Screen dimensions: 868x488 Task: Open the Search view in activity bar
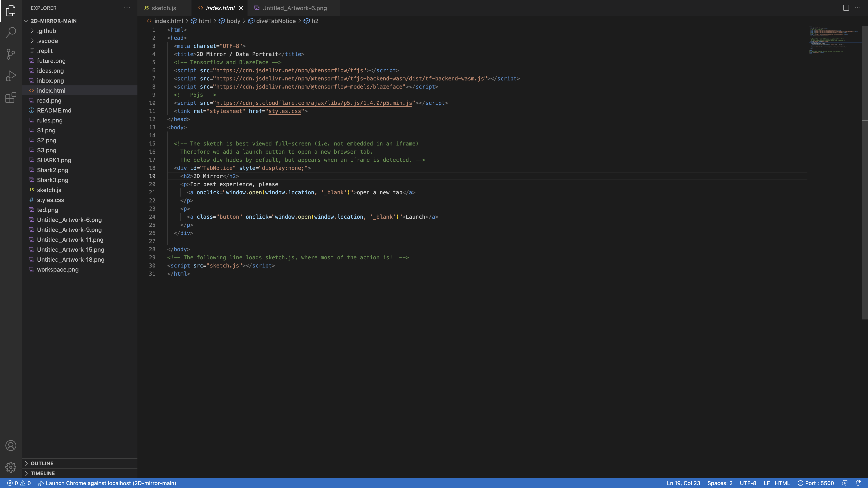[11, 32]
